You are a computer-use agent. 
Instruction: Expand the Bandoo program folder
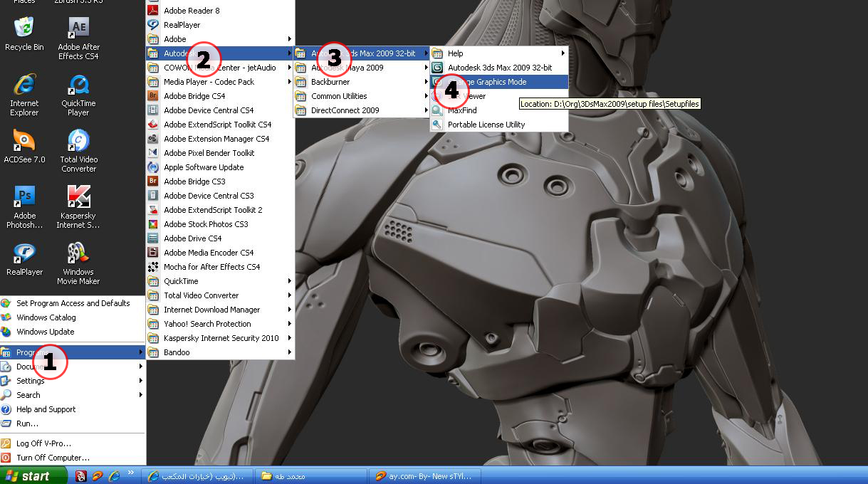tap(220, 352)
